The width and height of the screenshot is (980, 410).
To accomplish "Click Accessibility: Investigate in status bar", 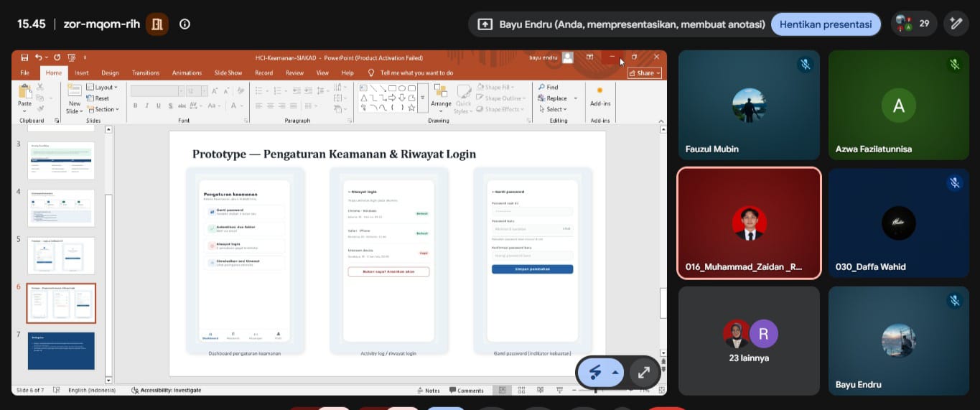I will click(x=167, y=390).
